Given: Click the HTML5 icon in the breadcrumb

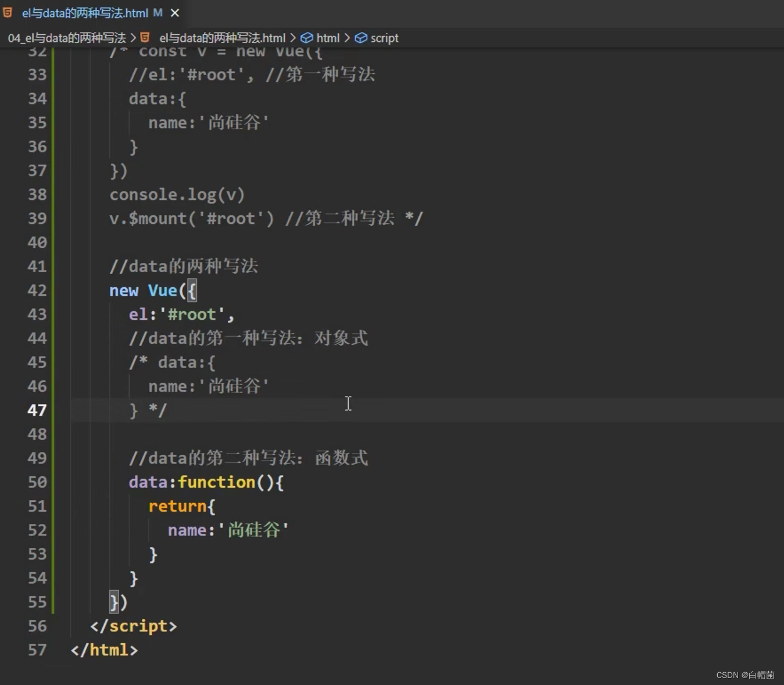Looking at the screenshot, I should coord(145,37).
